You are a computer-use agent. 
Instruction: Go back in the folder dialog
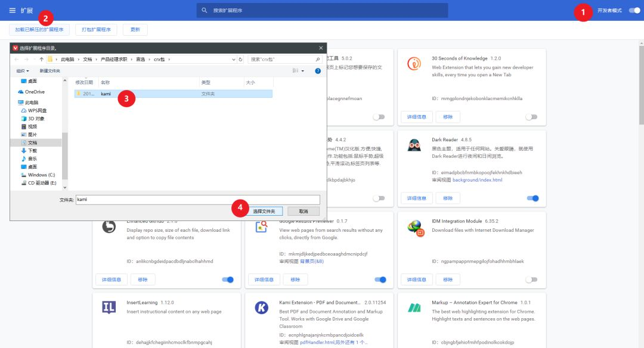(17, 60)
